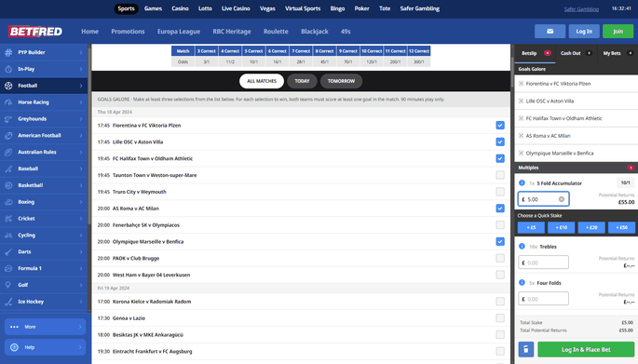Click the Betfred logo
This screenshot has width=638, height=364.
[35, 32]
